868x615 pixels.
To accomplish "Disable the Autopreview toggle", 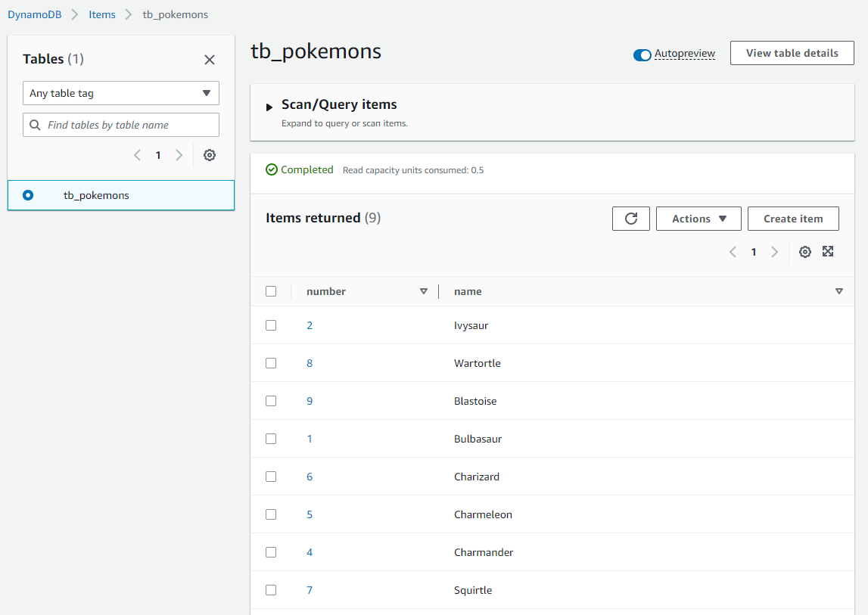I will 642,54.
